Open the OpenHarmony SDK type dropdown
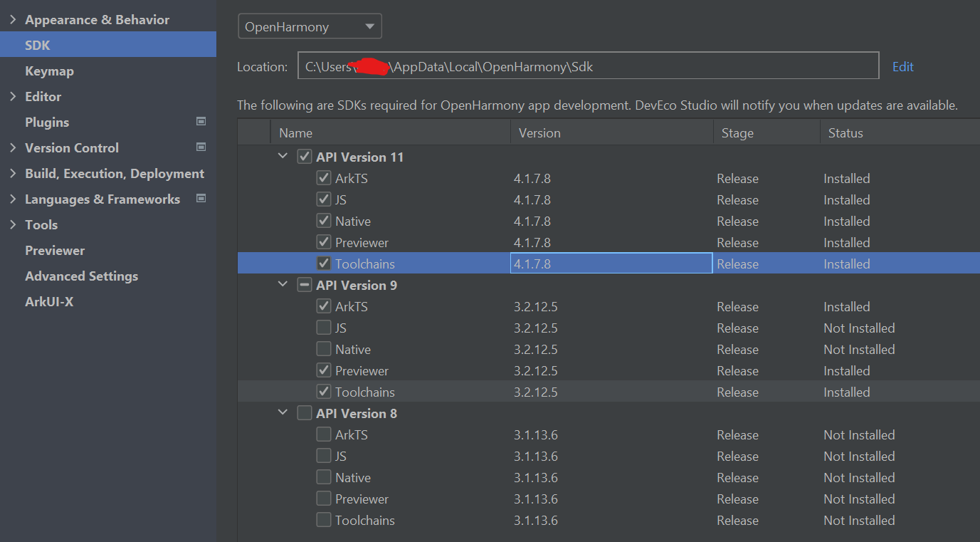 tap(310, 26)
